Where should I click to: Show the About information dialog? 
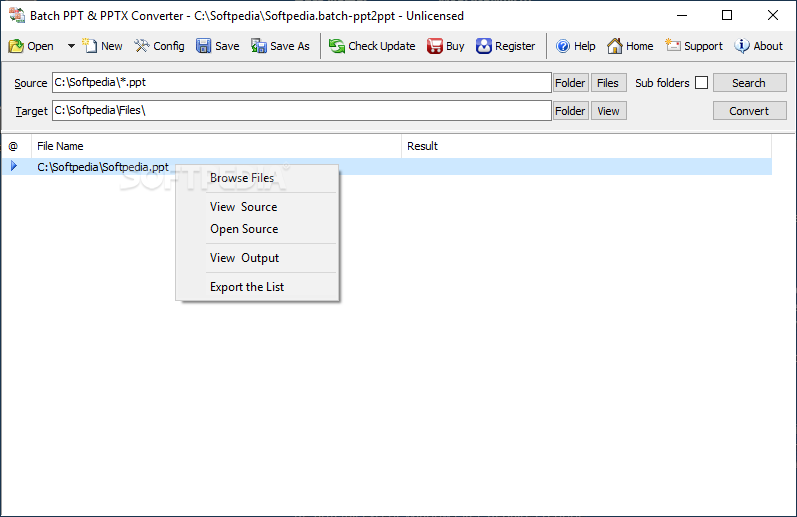pos(758,46)
